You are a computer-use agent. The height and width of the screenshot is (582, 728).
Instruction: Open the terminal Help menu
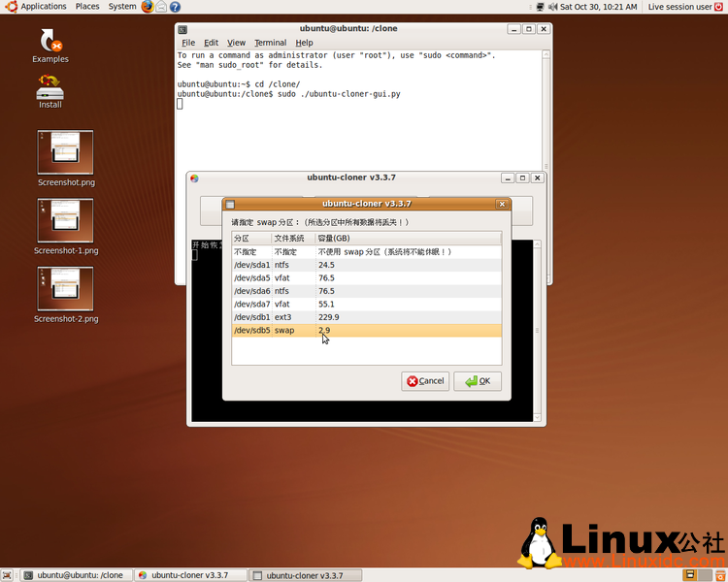[x=304, y=43]
